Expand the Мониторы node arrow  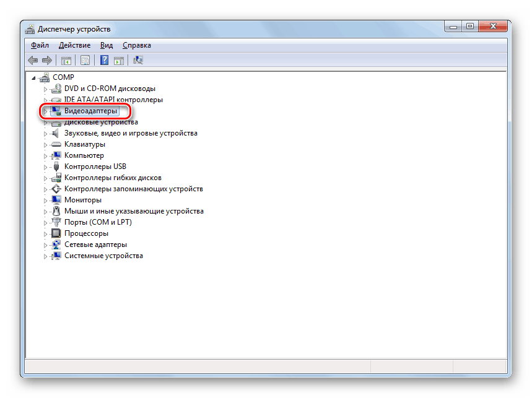point(45,201)
